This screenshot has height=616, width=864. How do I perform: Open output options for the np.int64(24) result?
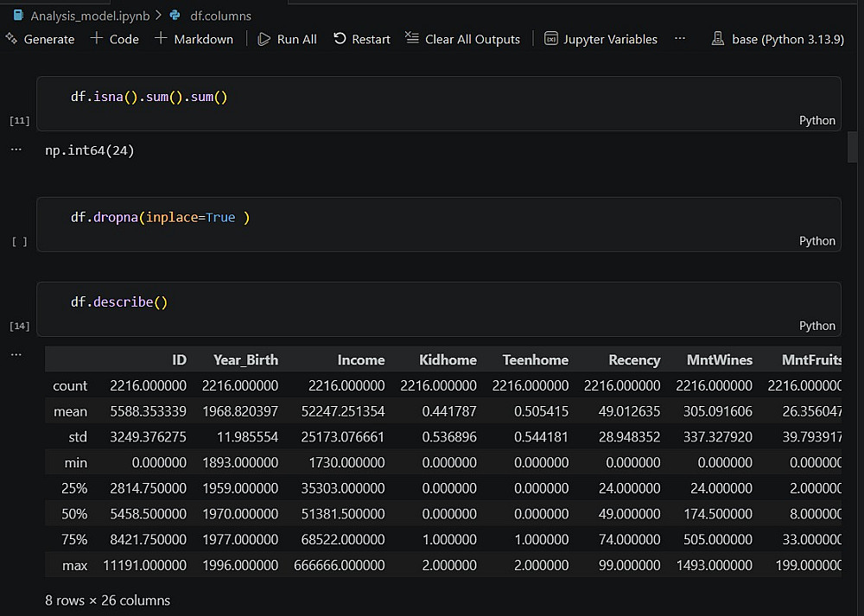click(x=16, y=149)
